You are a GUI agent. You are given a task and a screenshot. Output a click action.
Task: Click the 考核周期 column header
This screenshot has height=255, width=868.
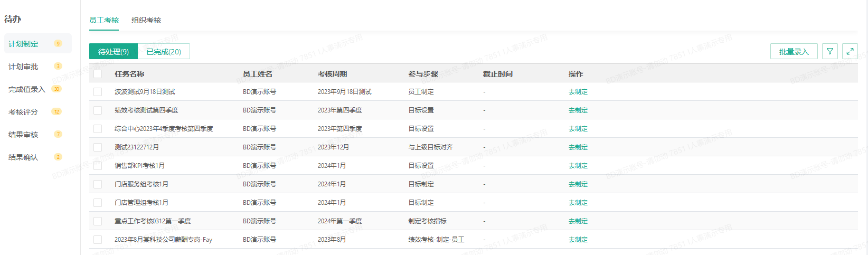[332, 74]
